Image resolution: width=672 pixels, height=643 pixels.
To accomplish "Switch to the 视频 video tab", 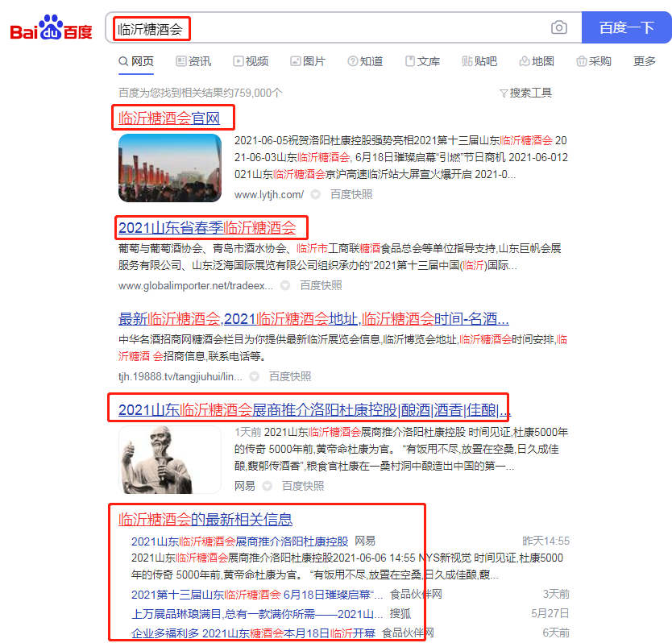I will tap(251, 61).
